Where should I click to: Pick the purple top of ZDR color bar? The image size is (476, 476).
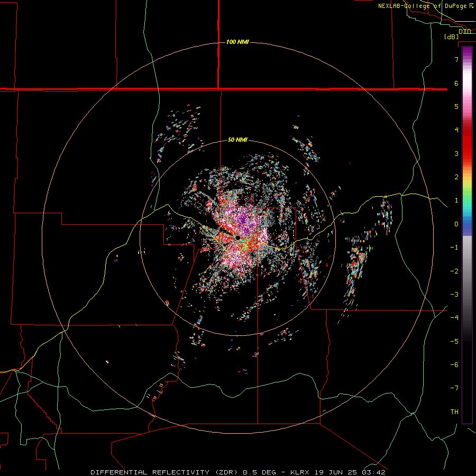[467, 52]
